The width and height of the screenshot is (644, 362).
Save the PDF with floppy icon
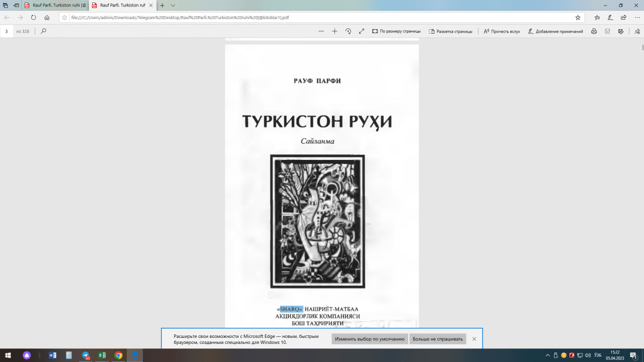[x=607, y=31]
